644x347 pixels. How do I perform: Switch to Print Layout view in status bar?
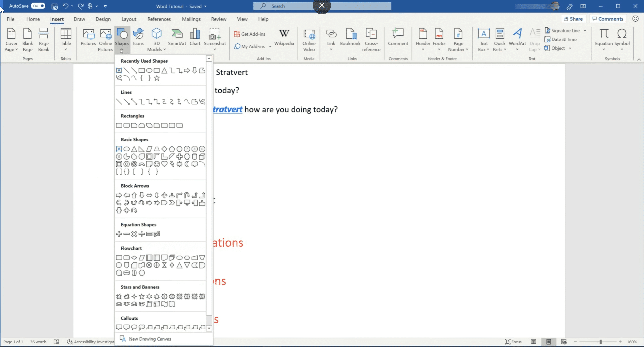coord(549,341)
